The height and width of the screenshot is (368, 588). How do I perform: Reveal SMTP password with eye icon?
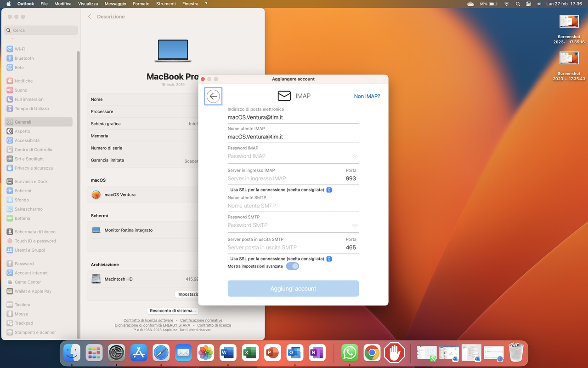point(355,226)
